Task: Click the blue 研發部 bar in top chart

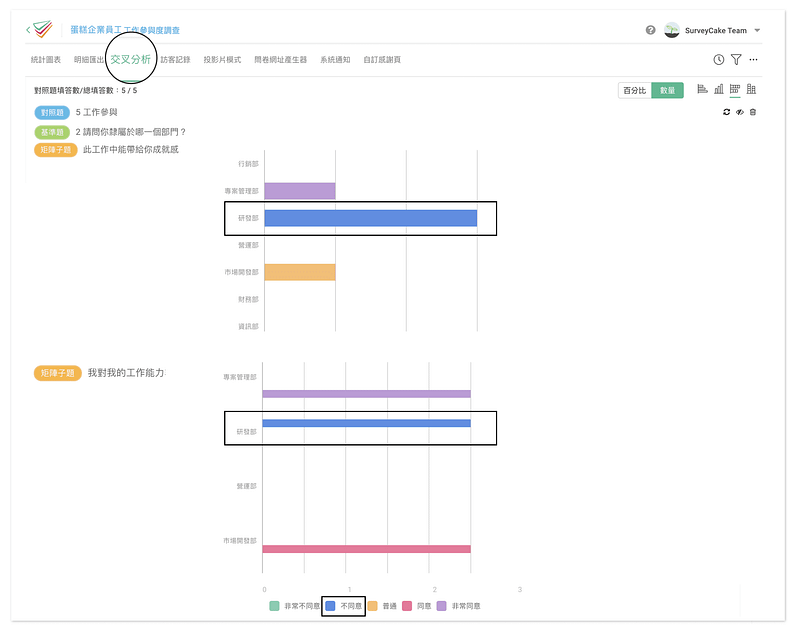Action: pos(370,218)
